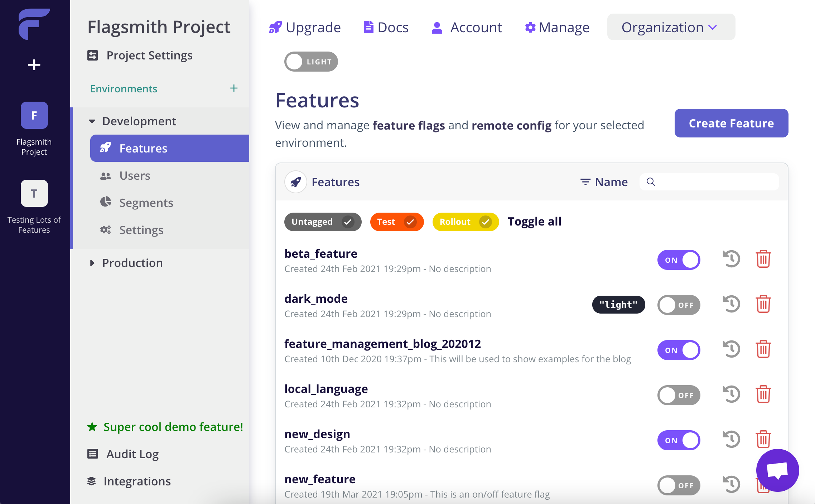Open the Docs link
Screen dimensions: 815x504
point(386,27)
